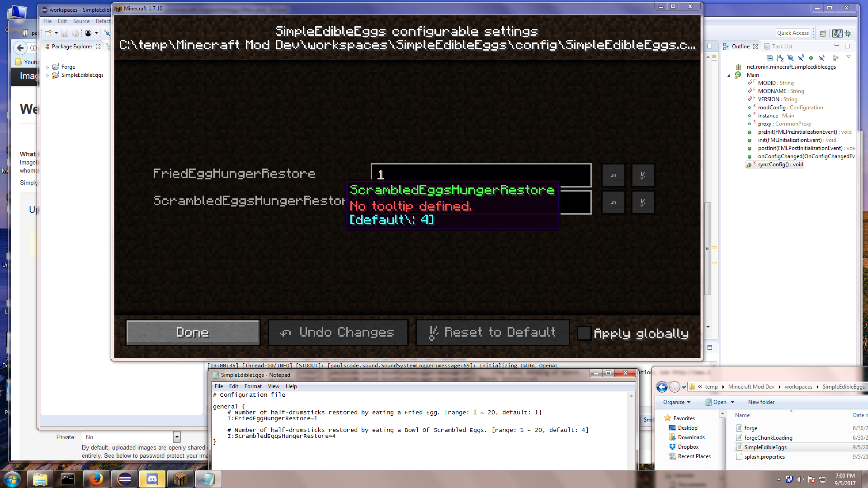Expand SimpleEdibleEggs project in Package Explorer
Image resolution: width=868 pixels, height=488 pixels.
click(x=47, y=75)
